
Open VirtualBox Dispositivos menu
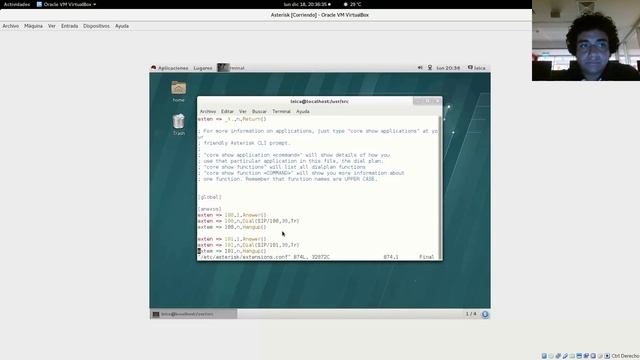[96, 26]
